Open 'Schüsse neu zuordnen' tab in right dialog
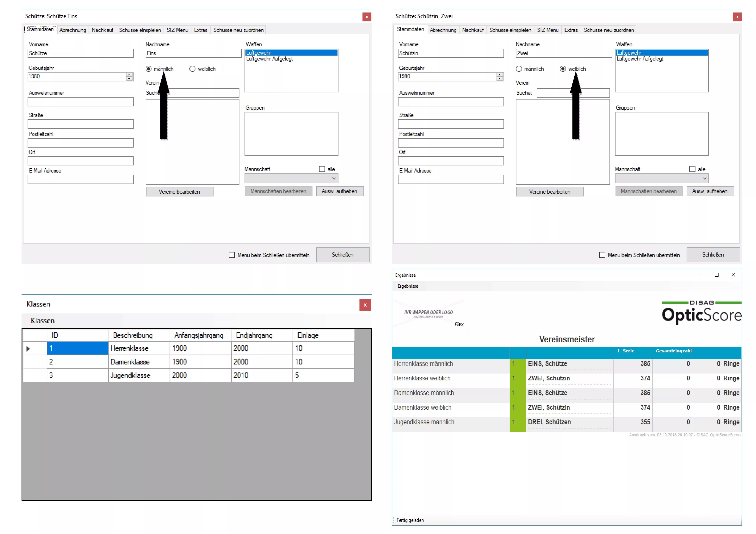This screenshot has height=534, width=756. (608, 30)
